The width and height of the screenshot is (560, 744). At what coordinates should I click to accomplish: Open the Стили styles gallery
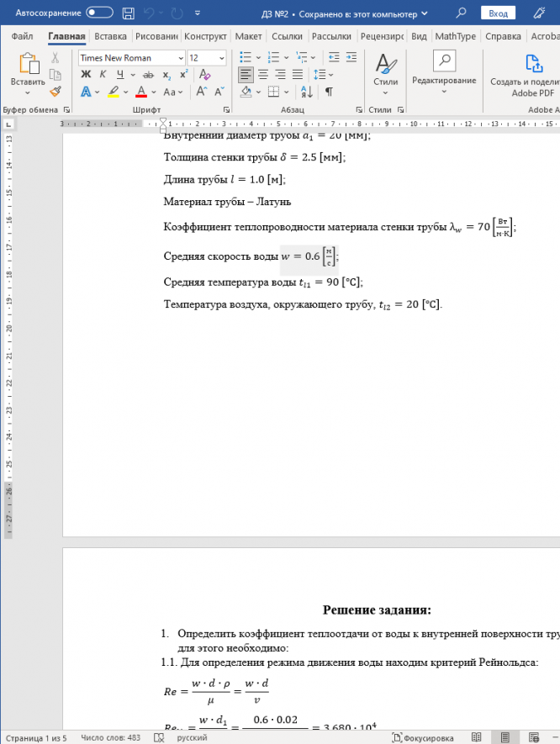(385, 73)
